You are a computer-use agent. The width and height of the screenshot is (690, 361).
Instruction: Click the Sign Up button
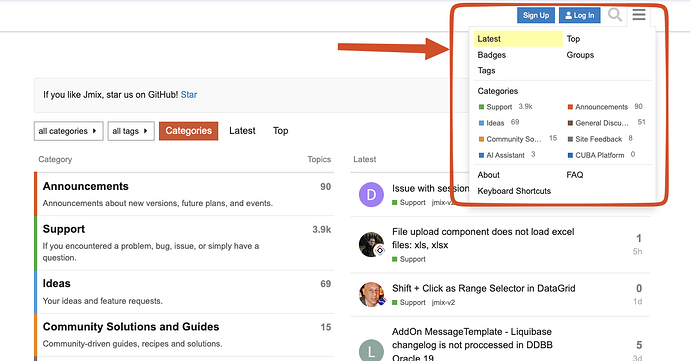536,15
